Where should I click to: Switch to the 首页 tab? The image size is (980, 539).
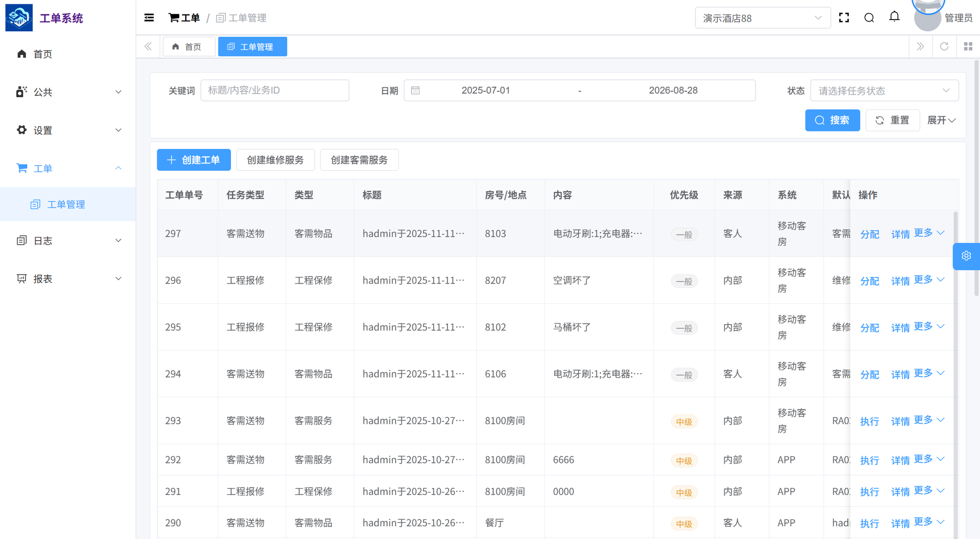188,47
